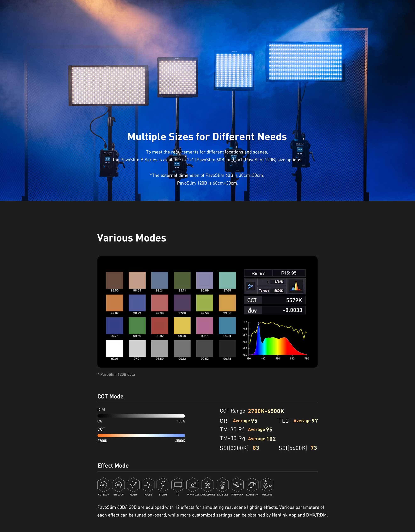The image size is (415, 532).
Task: Click the spectrum distribution graph
Action: (276, 340)
